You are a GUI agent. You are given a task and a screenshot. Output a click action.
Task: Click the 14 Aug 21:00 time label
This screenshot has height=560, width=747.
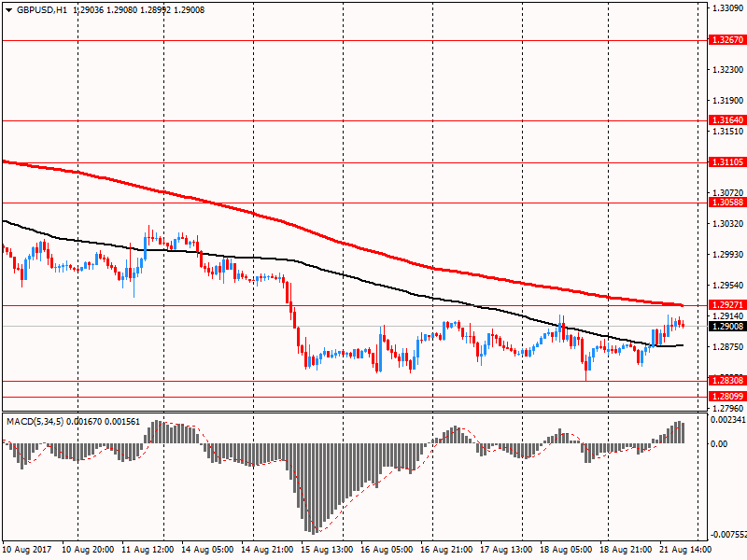click(x=267, y=550)
